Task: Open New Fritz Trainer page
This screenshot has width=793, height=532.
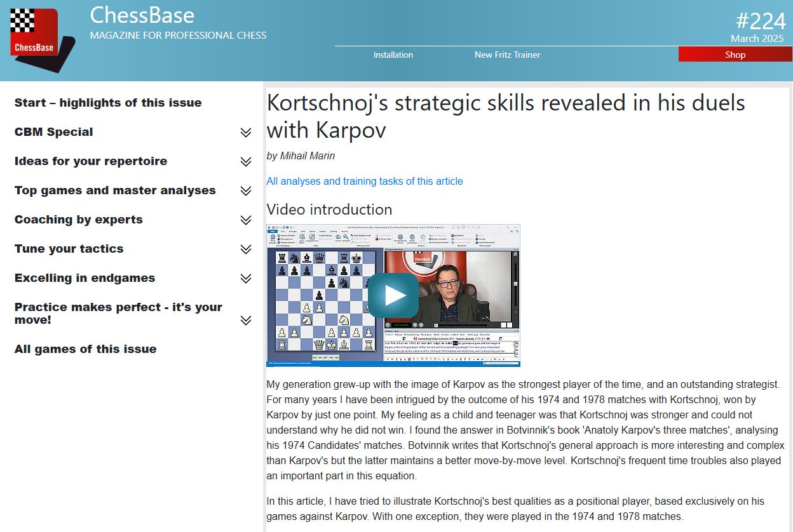Action: [x=507, y=55]
